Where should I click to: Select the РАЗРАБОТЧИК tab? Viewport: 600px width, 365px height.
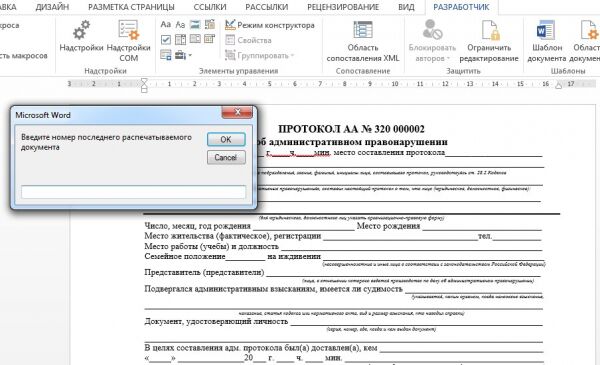(461, 7)
